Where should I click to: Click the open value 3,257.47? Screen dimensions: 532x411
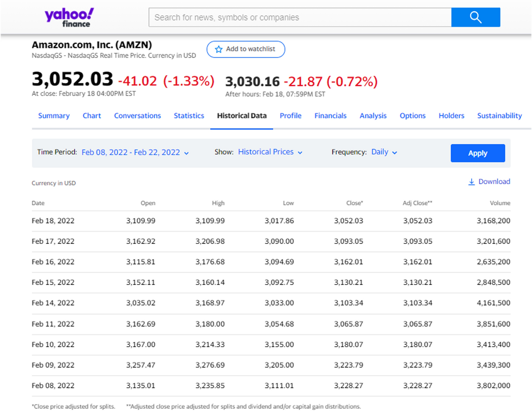pyautogui.click(x=141, y=365)
